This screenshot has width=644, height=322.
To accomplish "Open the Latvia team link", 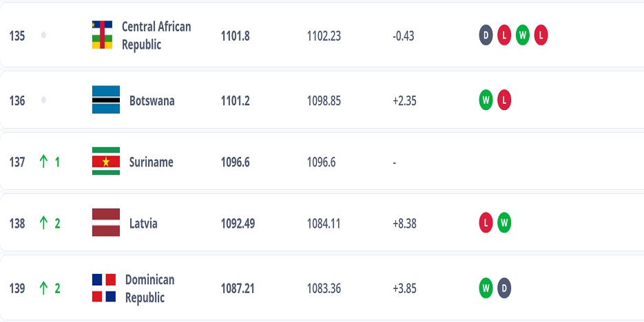I will [x=143, y=224].
